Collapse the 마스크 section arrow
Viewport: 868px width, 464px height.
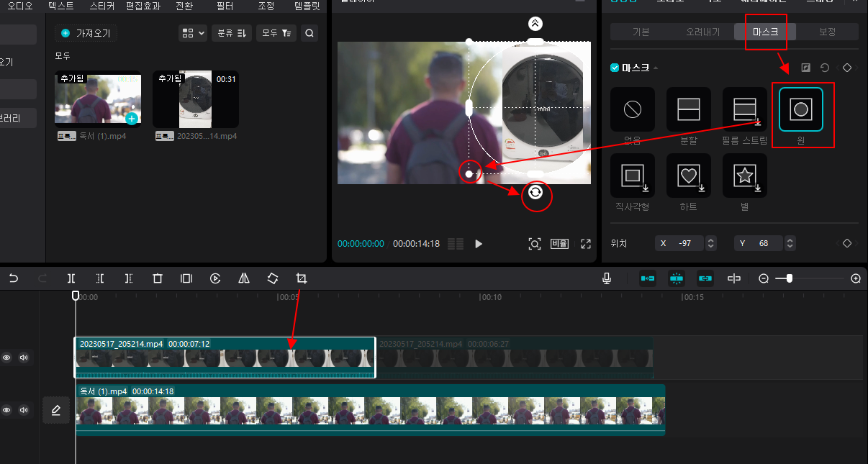[x=656, y=68]
